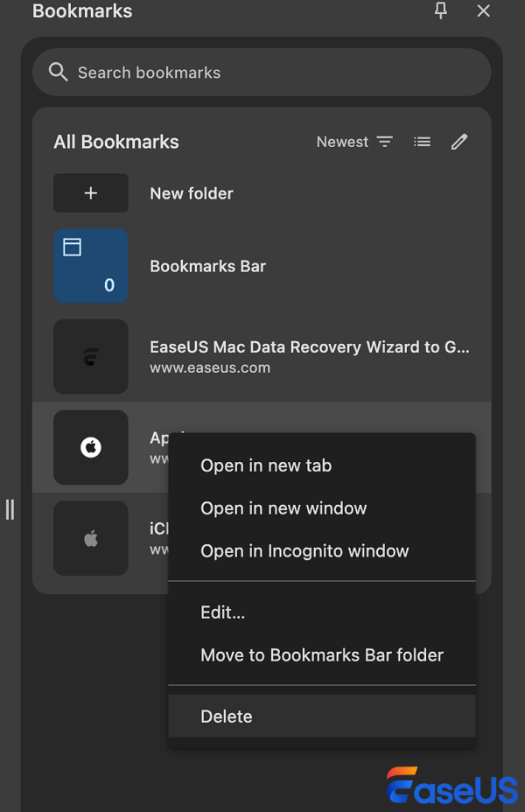Select Open in new window
This screenshot has width=525, height=812.
click(x=283, y=508)
